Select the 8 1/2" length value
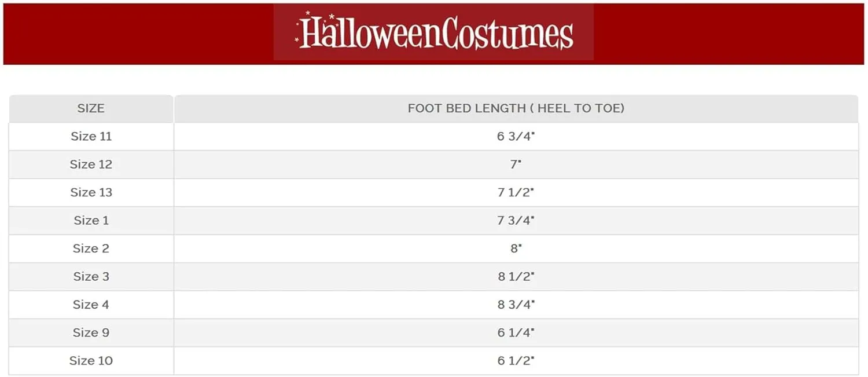Viewport: 868px width, 377px height. tap(516, 277)
